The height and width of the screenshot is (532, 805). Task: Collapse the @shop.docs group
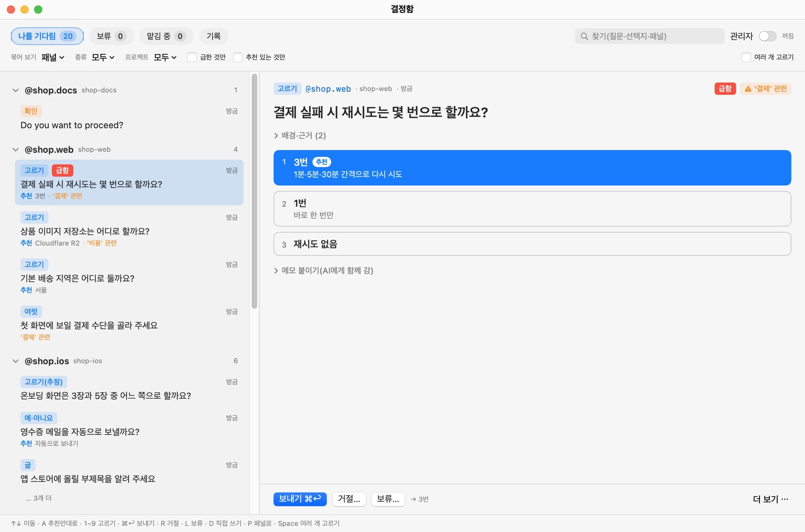click(x=15, y=90)
